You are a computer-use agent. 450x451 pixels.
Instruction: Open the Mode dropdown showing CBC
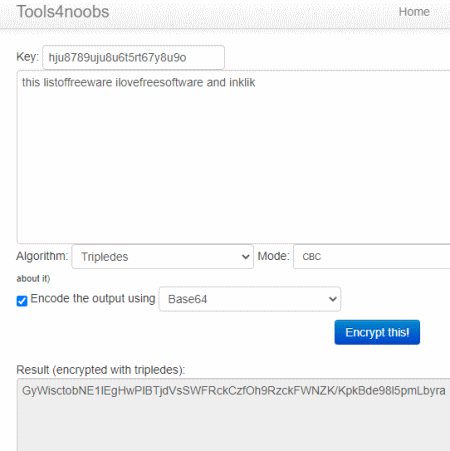(372, 257)
